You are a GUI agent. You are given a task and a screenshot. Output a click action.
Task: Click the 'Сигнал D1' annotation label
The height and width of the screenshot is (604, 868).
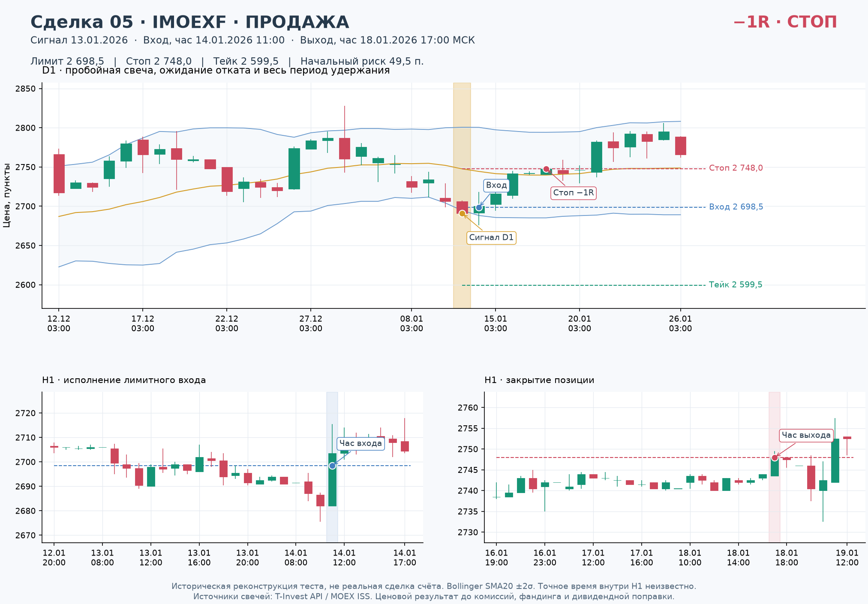coord(491,238)
